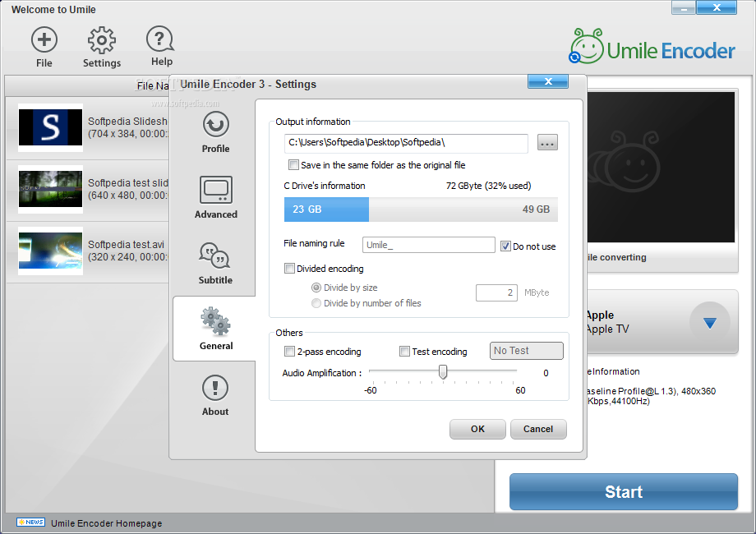Click the C drive usage bar
The image size is (756, 534).
[421, 209]
